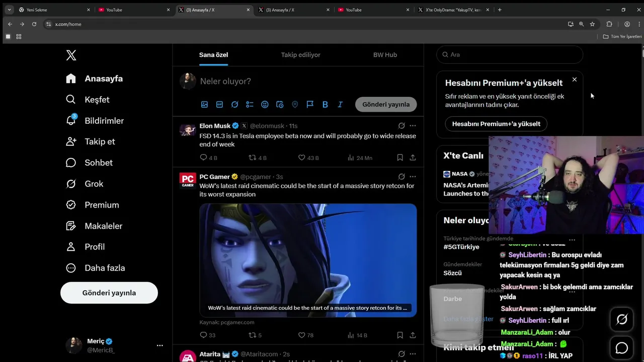Click Grok icon on PC Gamer post
This screenshot has width=644, height=362.
(x=401, y=177)
